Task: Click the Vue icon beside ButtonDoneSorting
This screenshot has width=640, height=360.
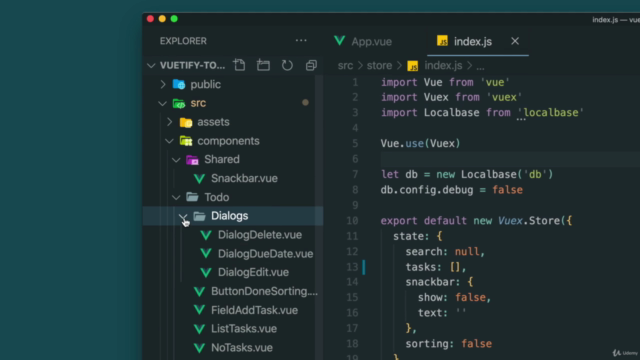Action: point(199,291)
